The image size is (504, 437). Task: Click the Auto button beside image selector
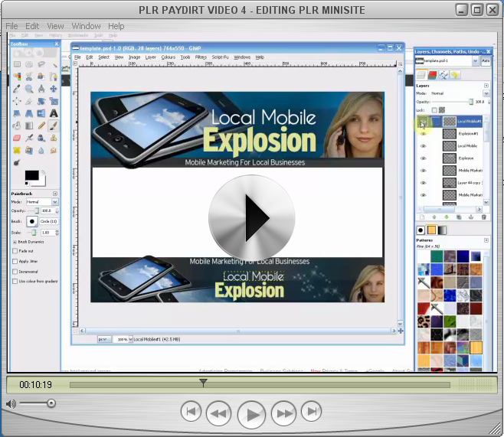point(486,60)
